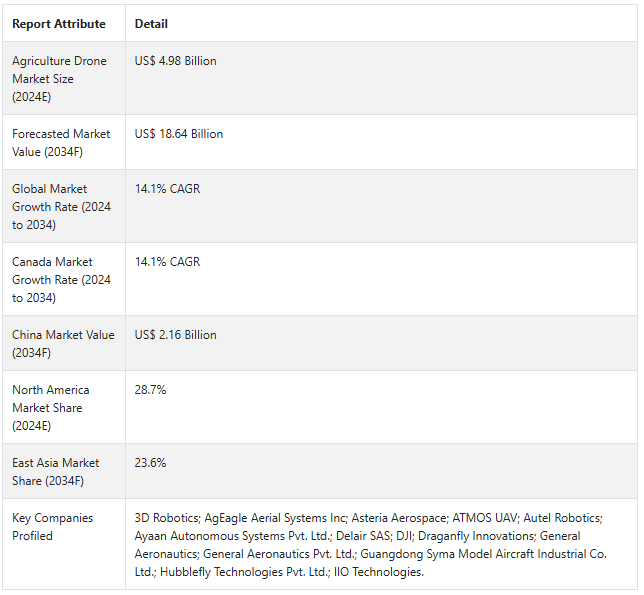Image resolution: width=644 pixels, height=595 pixels.
Task: Click the 14.1% CAGR value for Canada market
Action: pyautogui.click(x=167, y=262)
